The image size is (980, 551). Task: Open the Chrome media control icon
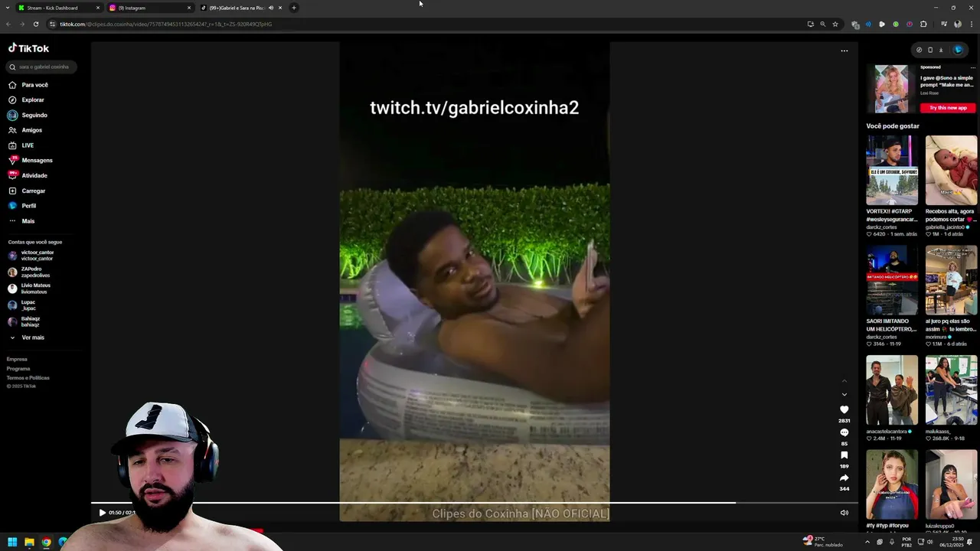pyautogui.click(x=944, y=24)
